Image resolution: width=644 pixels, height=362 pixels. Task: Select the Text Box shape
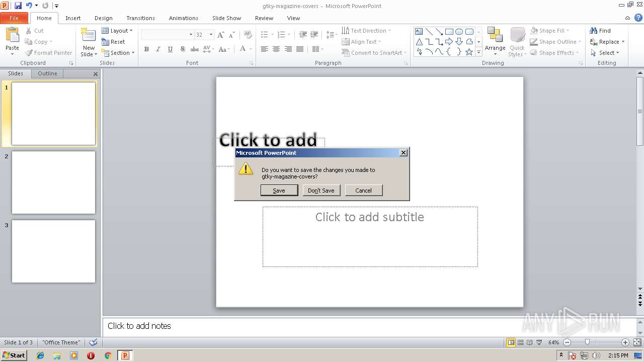point(419,31)
